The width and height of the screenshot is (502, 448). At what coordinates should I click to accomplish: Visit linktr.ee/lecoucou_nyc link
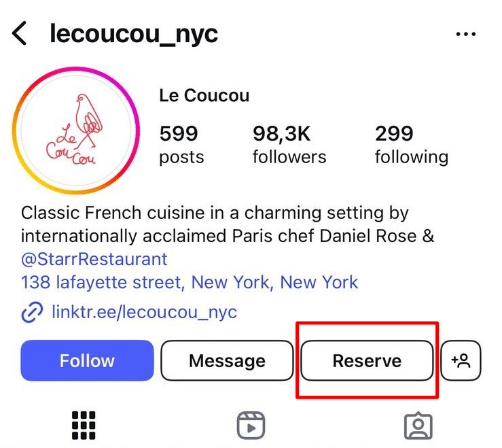pyautogui.click(x=145, y=311)
